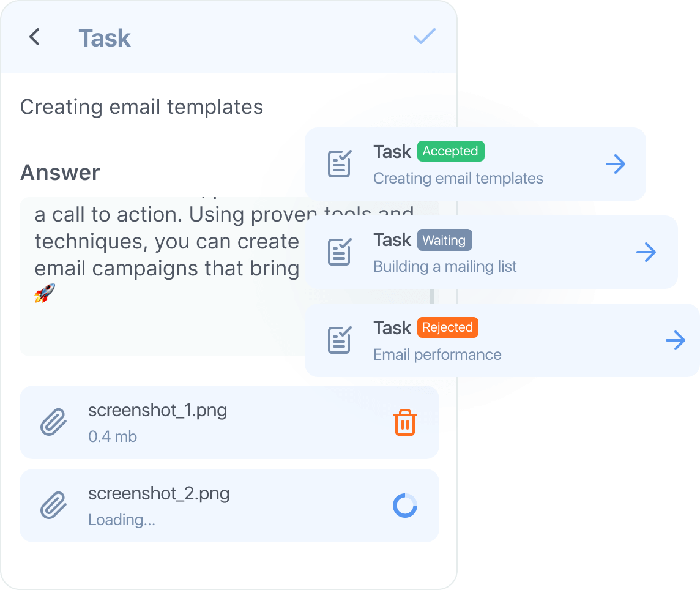Delete screenshot_1.png with trash icon
Image resolution: width=700 pixels, height=590 pixels.
click(x=404, y=423)
